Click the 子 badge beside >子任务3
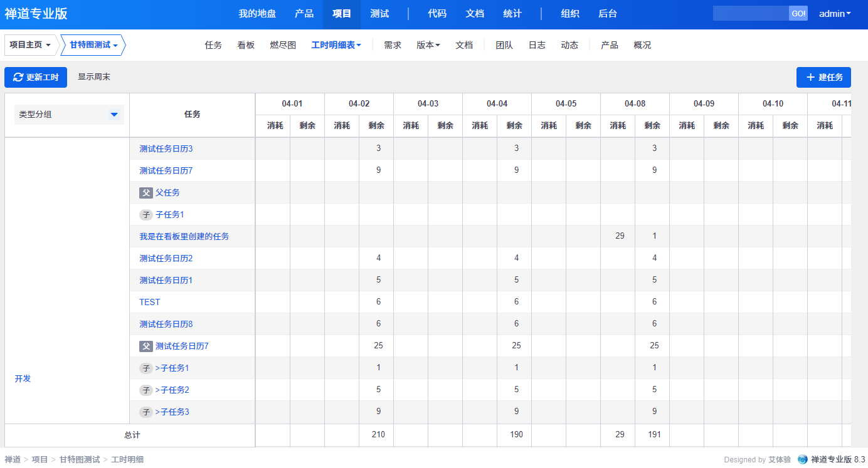 pos(146,412)
